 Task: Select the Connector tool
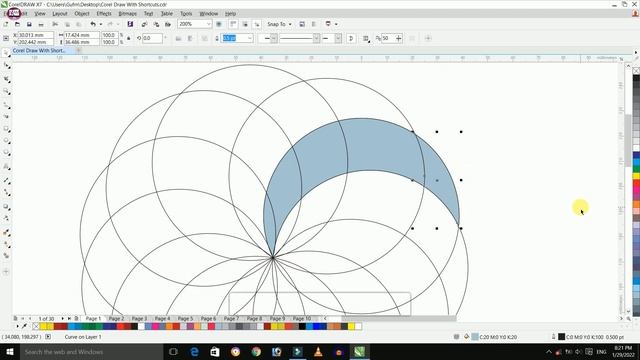(6, 192)
